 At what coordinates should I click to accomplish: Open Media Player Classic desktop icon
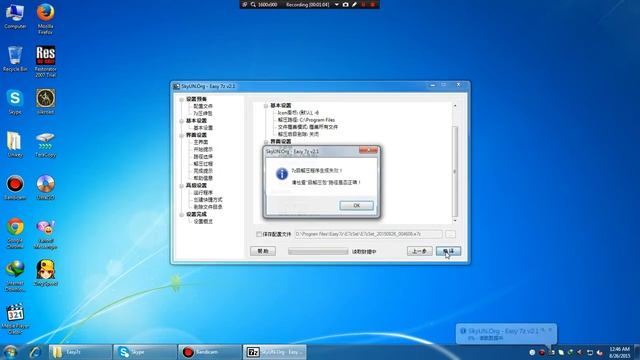pos(15,318)
